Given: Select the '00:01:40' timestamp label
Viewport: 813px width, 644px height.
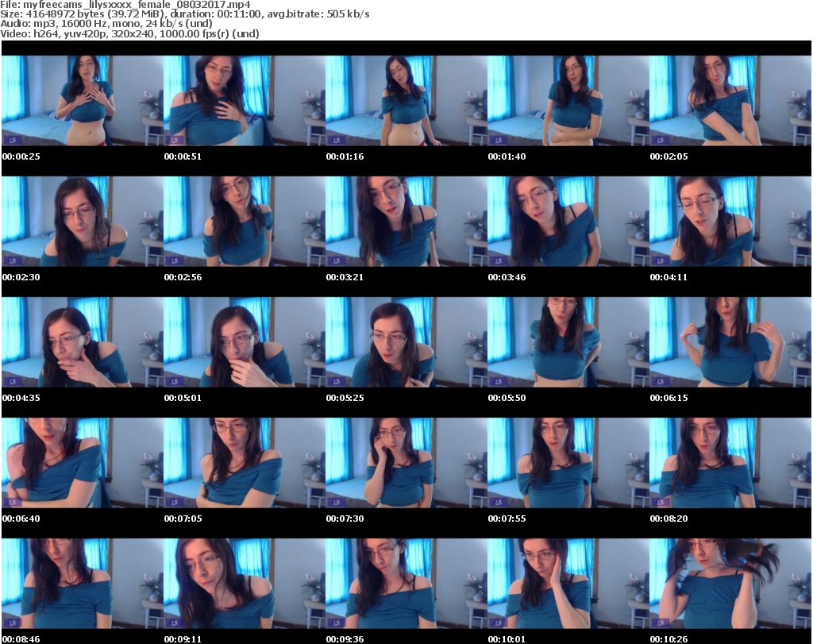Looking at the screenshot, I should (507, 156).
